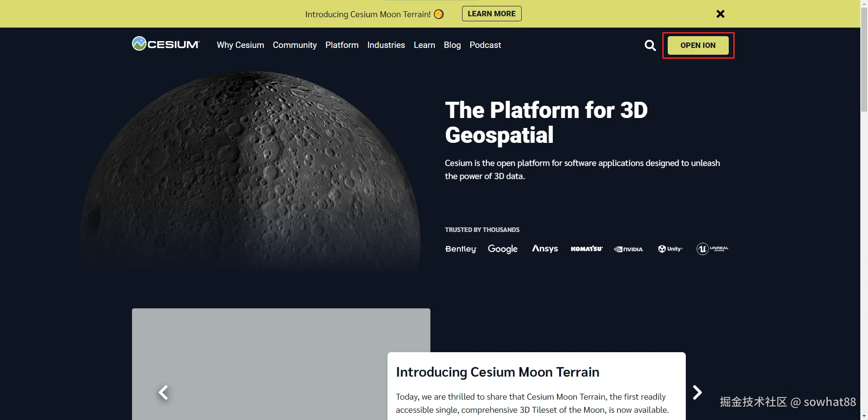Image resolution: width=868 pixels, height=420 pixels.
Task: Click the moon emoji in the banner
Action: (x=439, y=14)
